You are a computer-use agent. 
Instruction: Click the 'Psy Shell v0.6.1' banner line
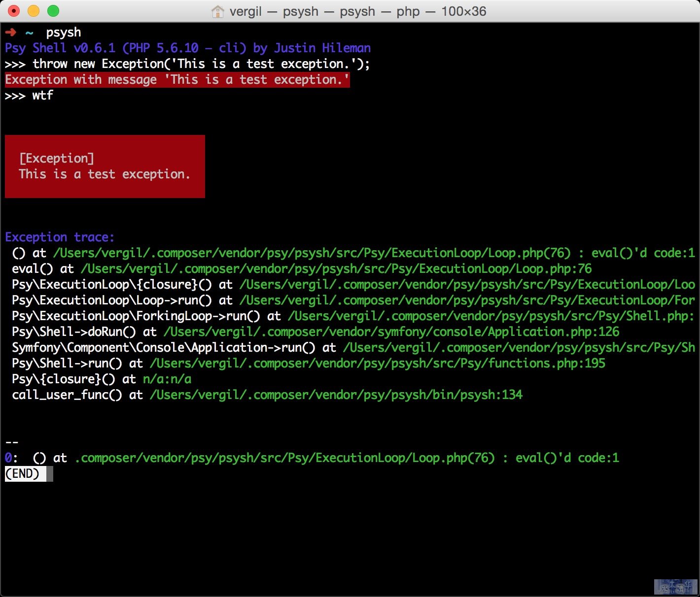[x=188, y=48]
